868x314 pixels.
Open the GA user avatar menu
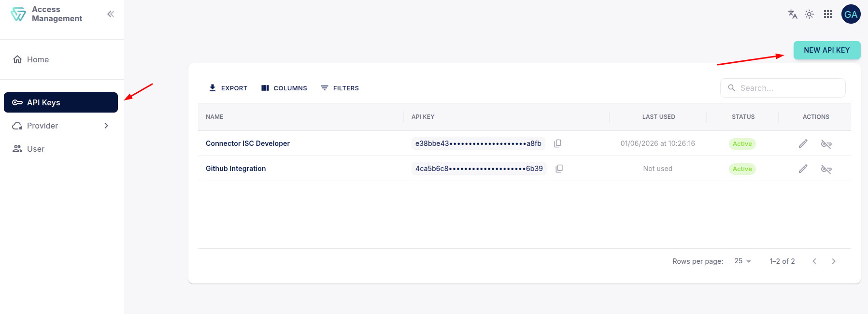(851, 14)
